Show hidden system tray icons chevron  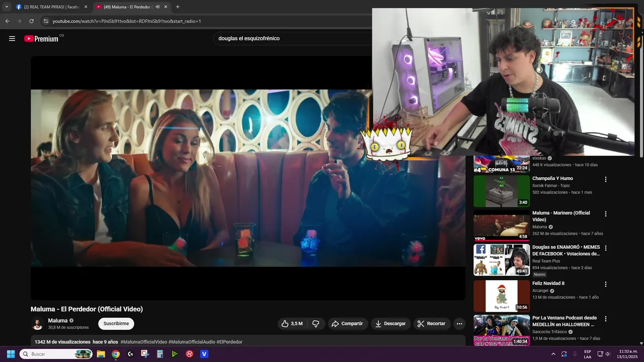[553, 354]
